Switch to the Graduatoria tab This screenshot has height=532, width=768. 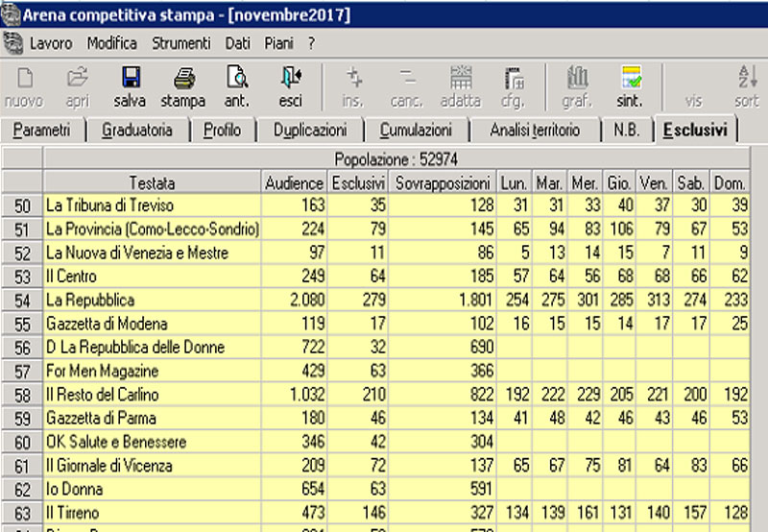tap(137, 131)
